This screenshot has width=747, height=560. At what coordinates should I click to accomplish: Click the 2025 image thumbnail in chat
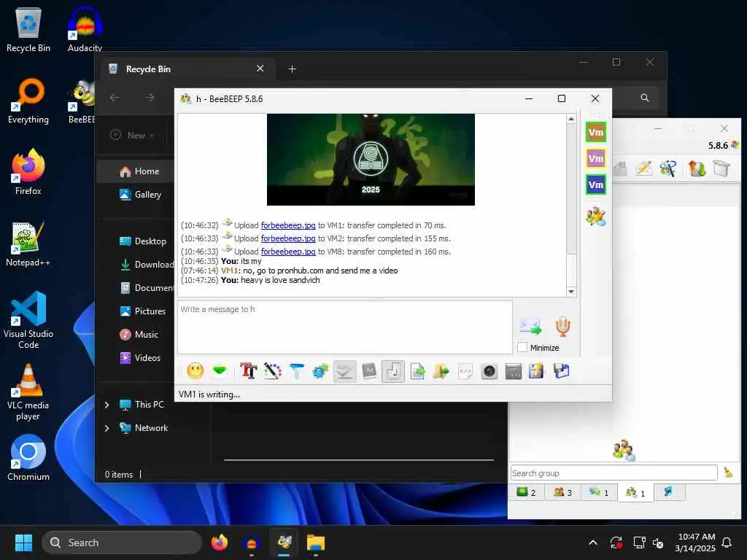point(371,160)
